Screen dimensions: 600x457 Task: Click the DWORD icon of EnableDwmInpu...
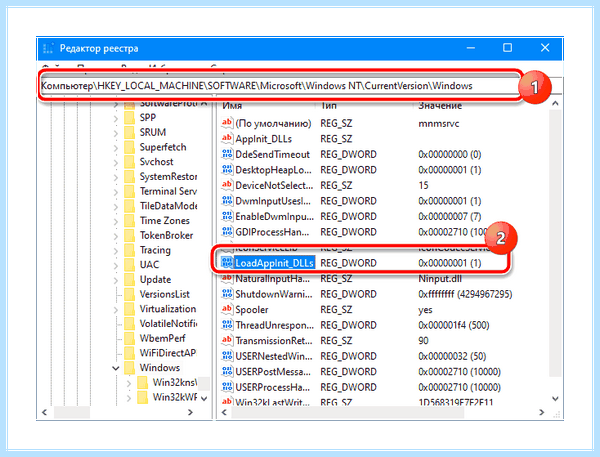(227, 216)
